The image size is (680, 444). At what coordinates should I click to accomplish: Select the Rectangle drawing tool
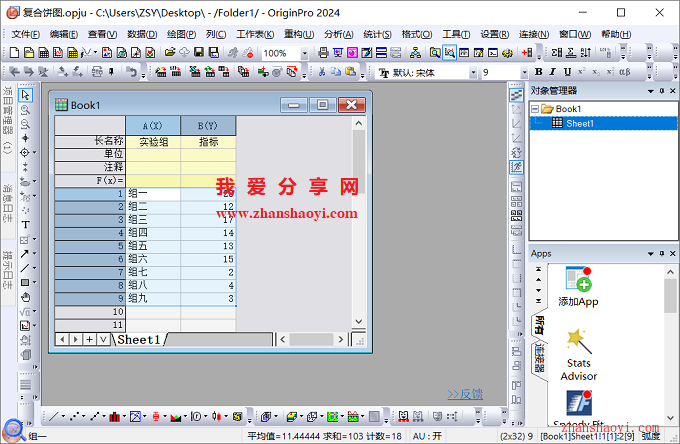[25, 282]
